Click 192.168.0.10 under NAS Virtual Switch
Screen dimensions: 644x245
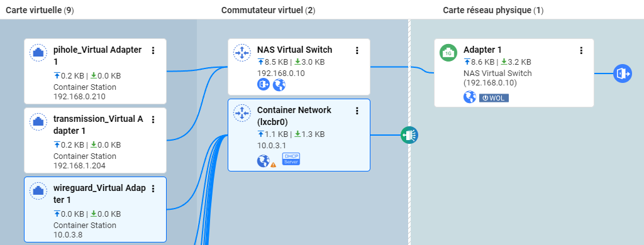coord(281,73)
